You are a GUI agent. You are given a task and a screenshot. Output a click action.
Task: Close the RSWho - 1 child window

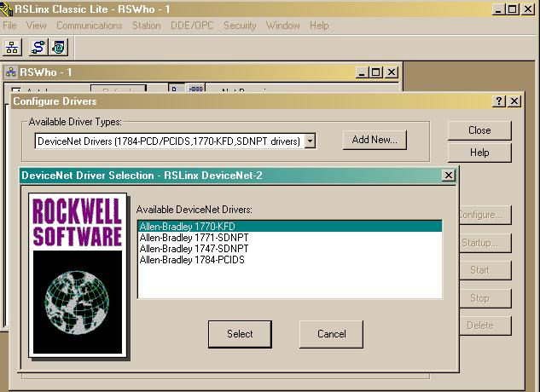(392, 72)
